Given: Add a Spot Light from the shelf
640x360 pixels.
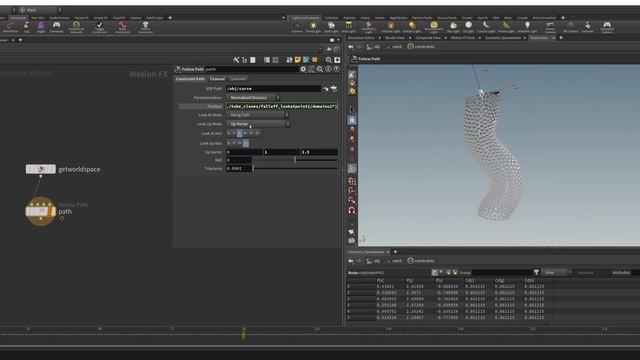Looking at the screenshot, I should coord(331,27).
